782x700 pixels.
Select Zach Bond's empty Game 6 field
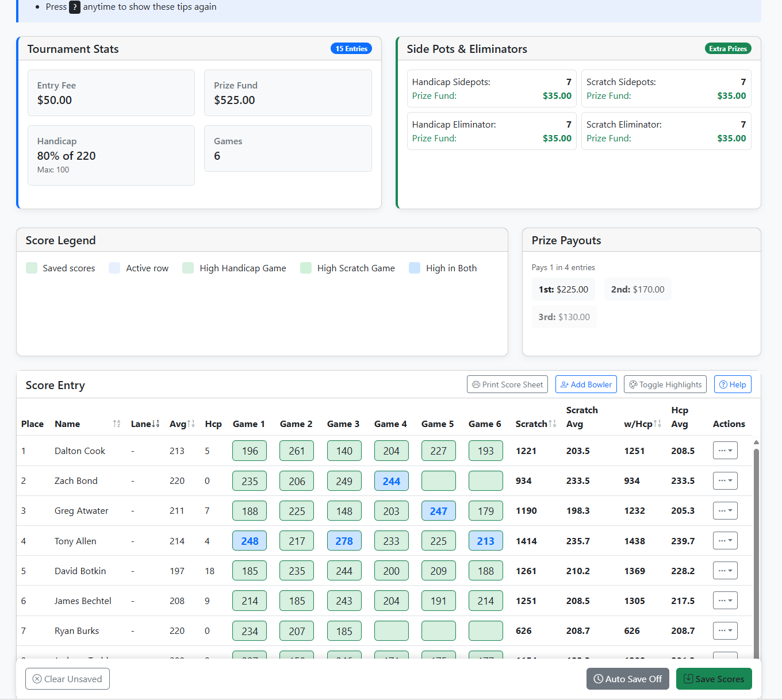485,481
